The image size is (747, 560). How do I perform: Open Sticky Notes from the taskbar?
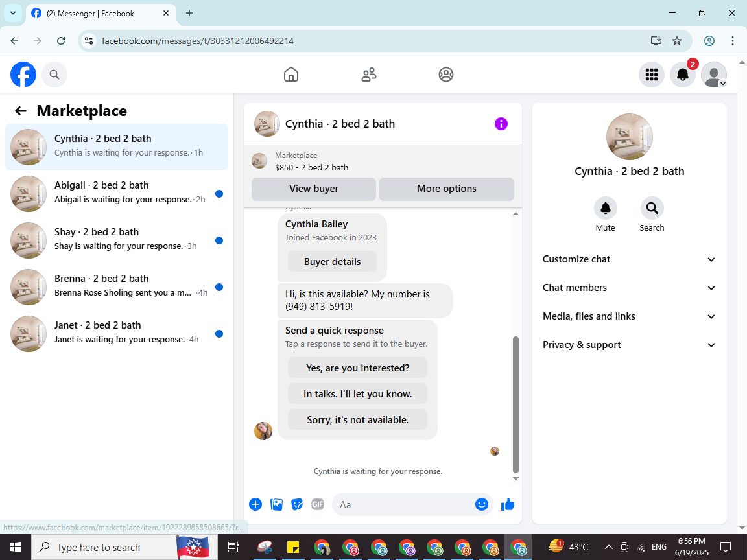coord(293,547)
